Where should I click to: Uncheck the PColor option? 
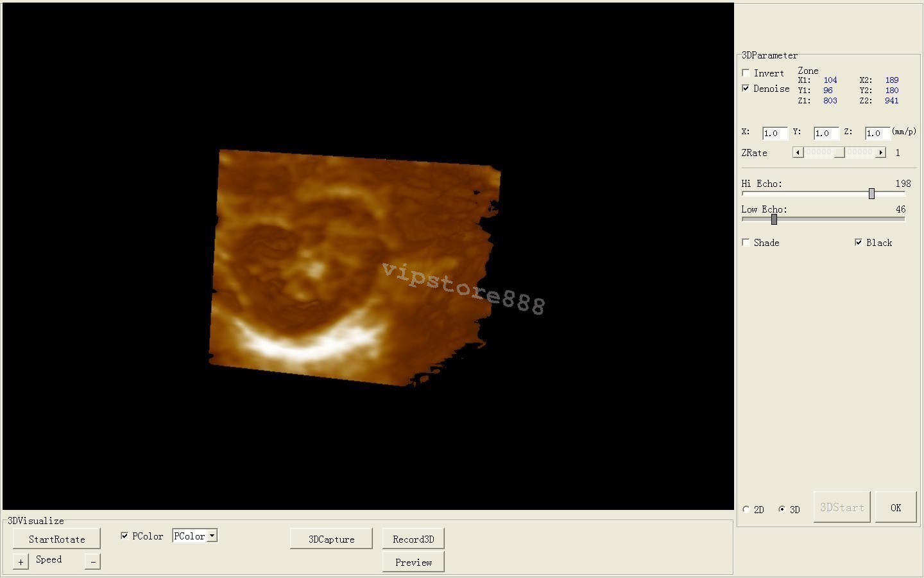pyautogui.click(x=124, y=535)
